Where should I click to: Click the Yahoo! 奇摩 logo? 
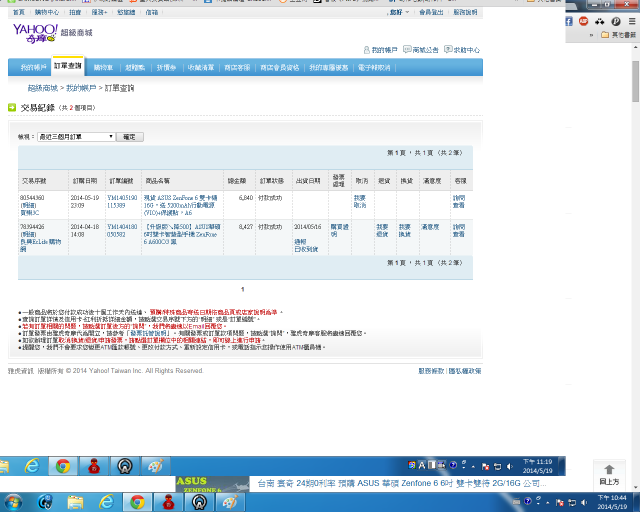(x=35, y=33)
